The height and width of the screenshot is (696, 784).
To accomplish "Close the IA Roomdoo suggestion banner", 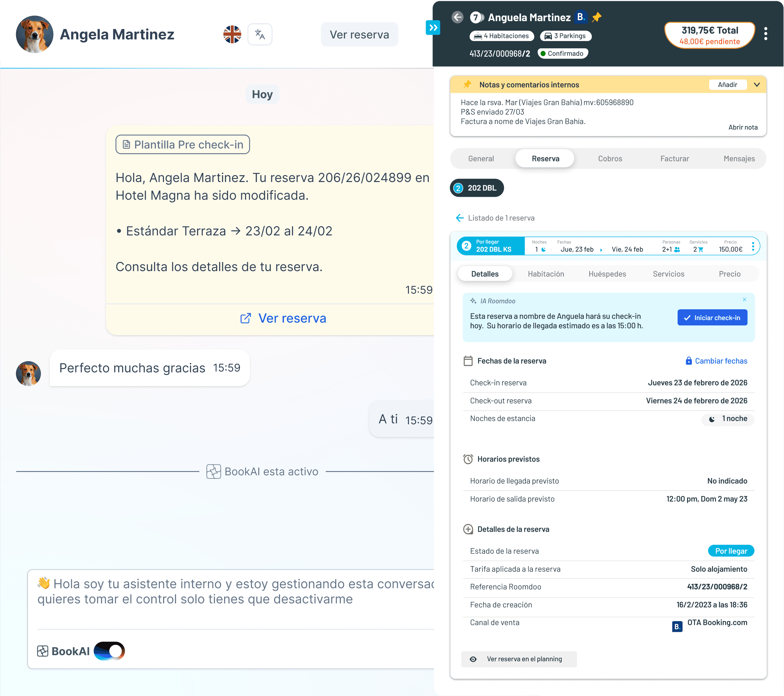I will (x=744, y=300).
